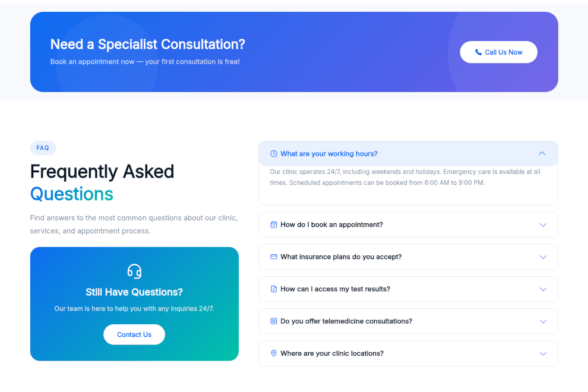Image resolution: width=588 pixels, height=392 pixels.
Task: Expand the clinic locations chevron
Action: [x=543, y=353]
